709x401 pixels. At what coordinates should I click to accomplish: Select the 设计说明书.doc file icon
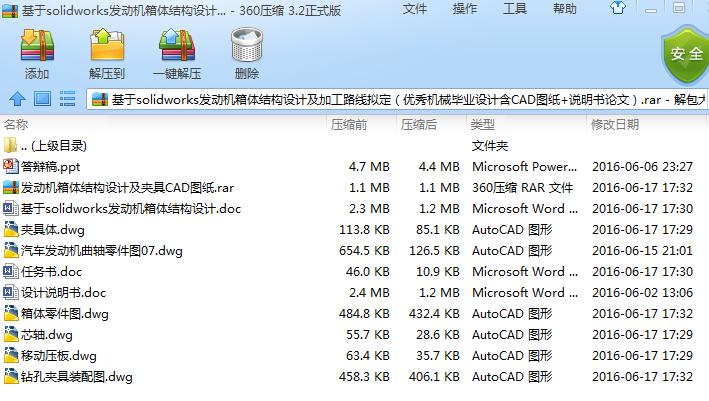[x=10, y=292]
